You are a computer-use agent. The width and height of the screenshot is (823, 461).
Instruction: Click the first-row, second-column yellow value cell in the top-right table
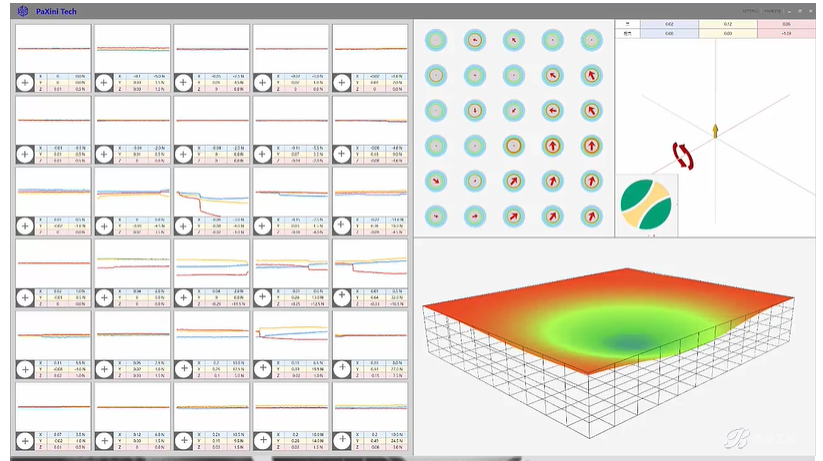point(727,24)
